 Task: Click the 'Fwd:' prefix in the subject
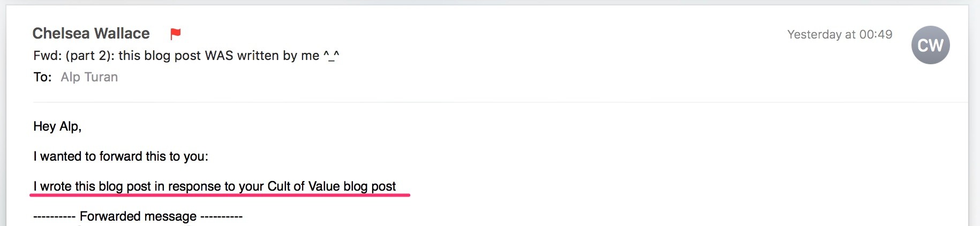click(47, 56)
